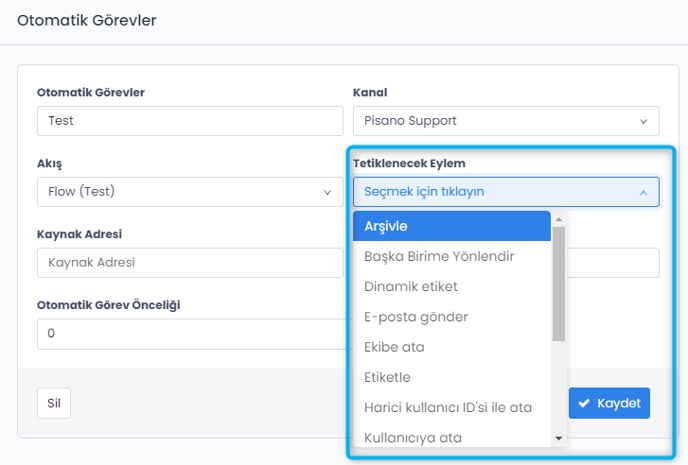Click the Otomatik Görevler name field
Image resolution: width=688 pixels, height=465 pixels.
click(x=190, y=121)
